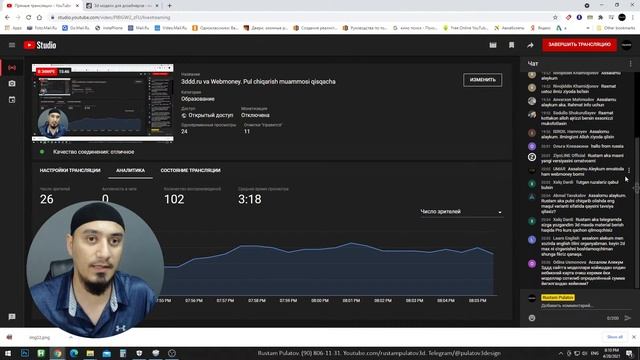Click the 08:00 PM label on chart axis
This screenshot has height=360, width=640.
320,300
